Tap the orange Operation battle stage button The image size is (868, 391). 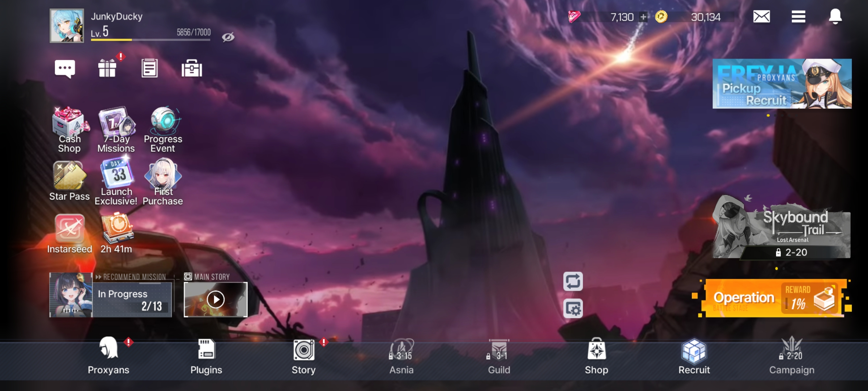[x=774, y=298]
